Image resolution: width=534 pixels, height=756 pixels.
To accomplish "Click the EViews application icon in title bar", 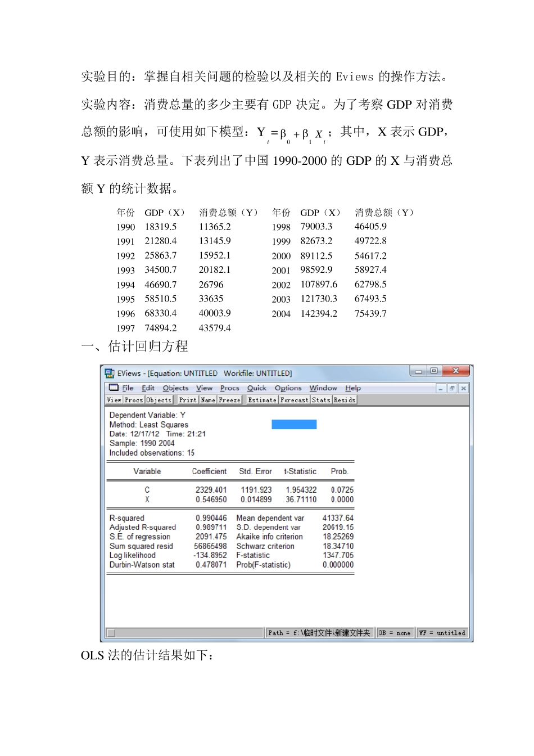I will 110,373.
